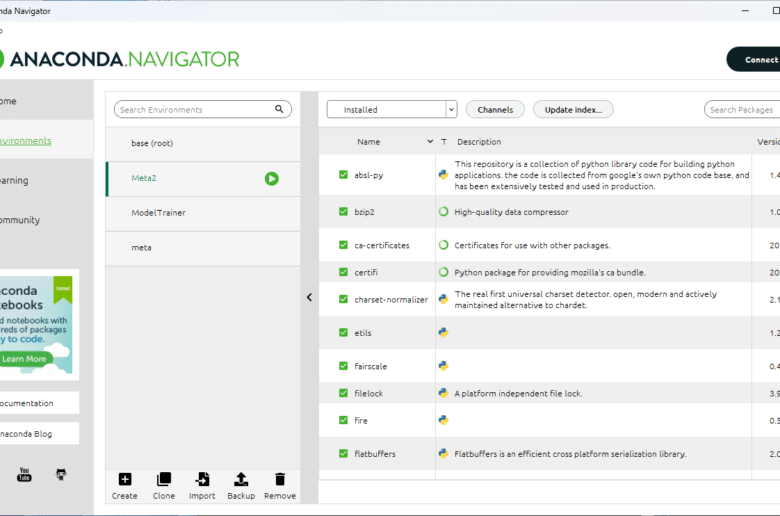Click the conda type icon for bzip2
Viewport: 780px width, 516px height.
click(x=443, y=211)
